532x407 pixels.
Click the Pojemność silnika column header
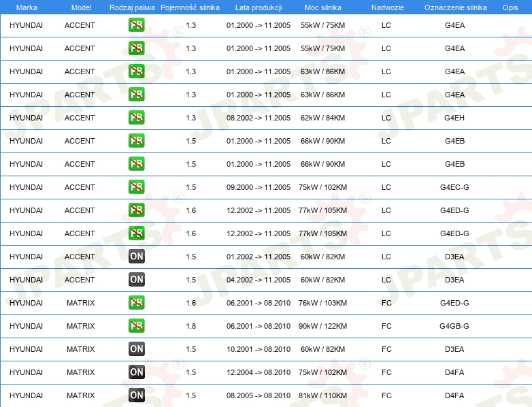[x=190, y=7]
